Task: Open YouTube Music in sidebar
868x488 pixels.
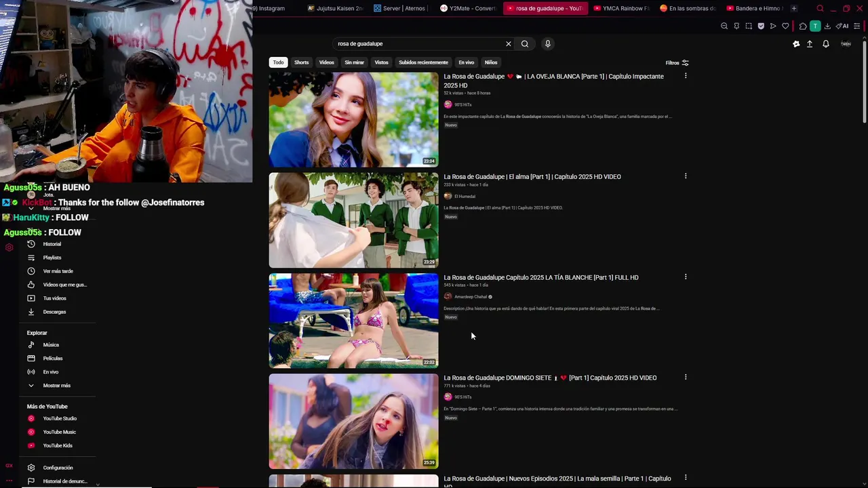Action: (60, 432)
